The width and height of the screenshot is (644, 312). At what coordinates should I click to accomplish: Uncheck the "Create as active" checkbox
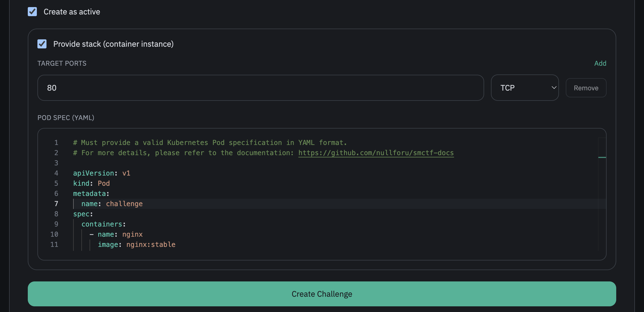click(32, 12)
